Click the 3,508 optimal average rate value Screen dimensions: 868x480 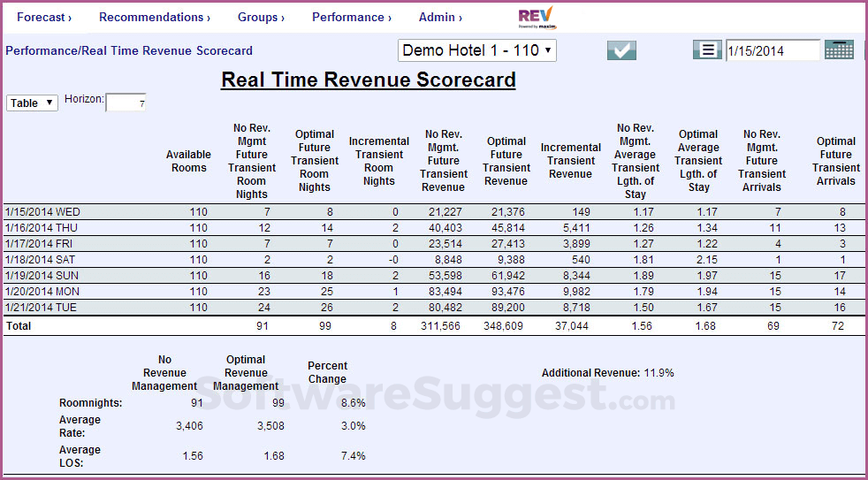272,426
